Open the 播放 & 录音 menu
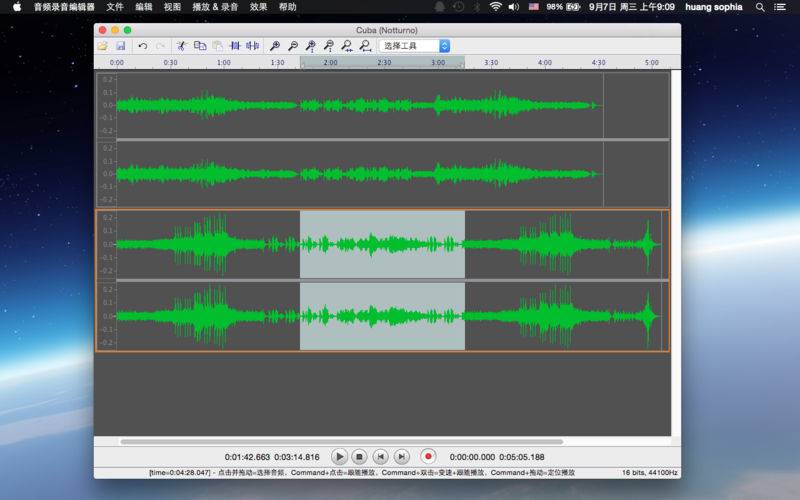Screen dimensions: 800x500 pos(216,7)
